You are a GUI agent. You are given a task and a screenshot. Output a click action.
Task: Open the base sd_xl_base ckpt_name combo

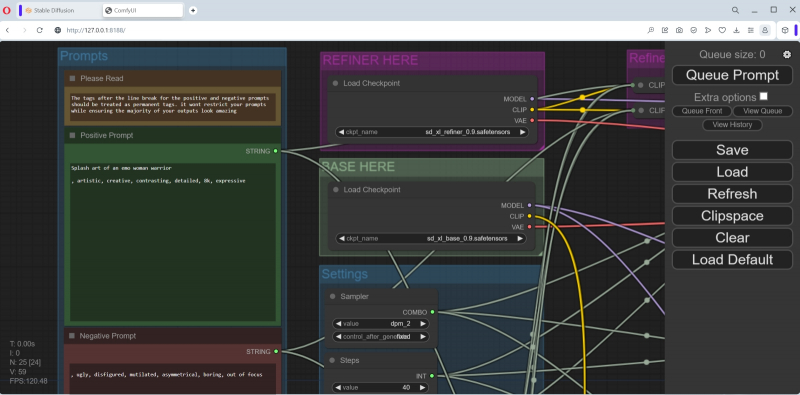pyautogui.click(x=432, y=238)
